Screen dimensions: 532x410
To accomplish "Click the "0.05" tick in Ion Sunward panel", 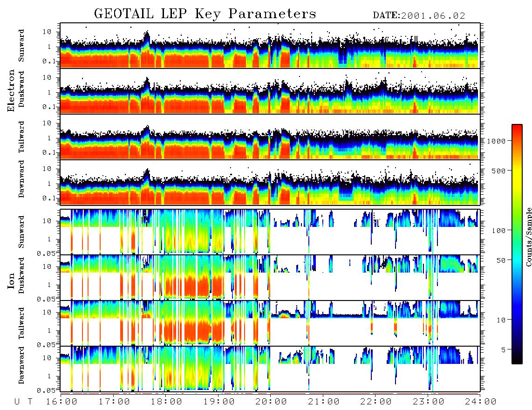I will [x=46, y=253].
